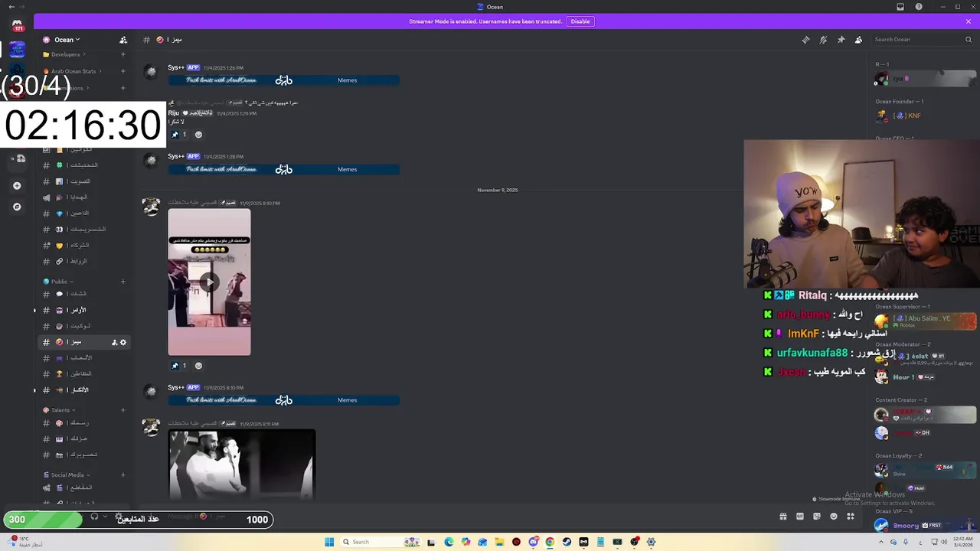The image size is (980, 551).
Task: Add a channel to the Developers category
Action: [122, 54]
